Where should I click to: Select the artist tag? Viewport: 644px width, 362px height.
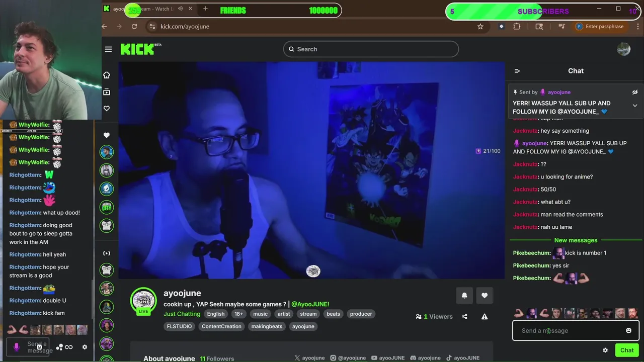[284, 314]
